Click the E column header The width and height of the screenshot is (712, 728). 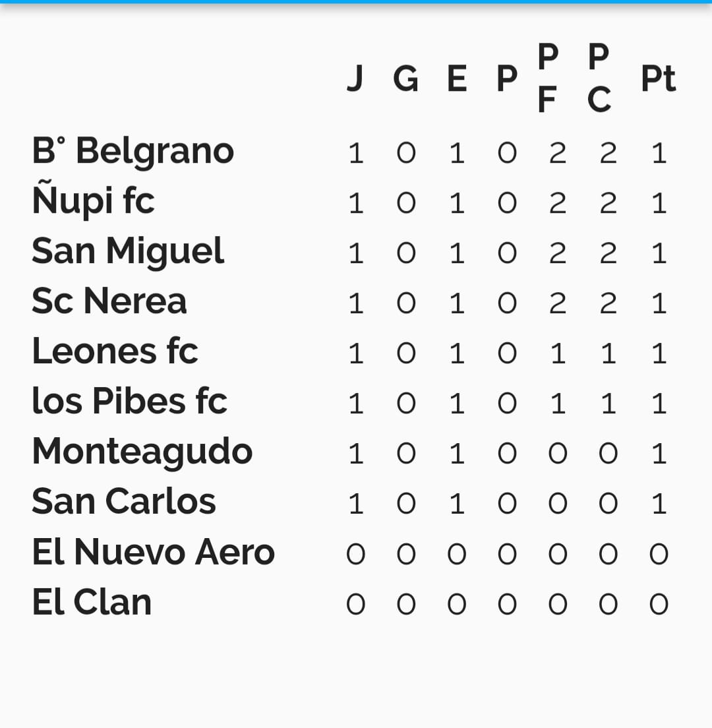pos(457,78)
